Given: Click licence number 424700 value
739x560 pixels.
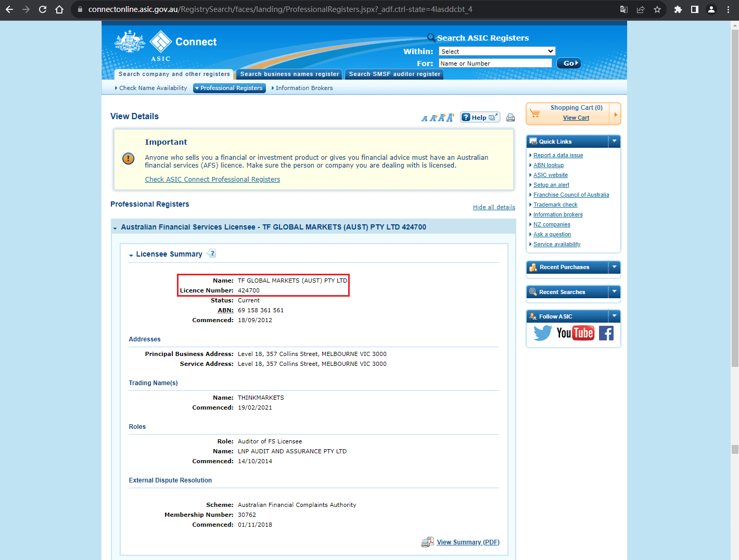Looking at the screenshot, I should pos(249,290).
